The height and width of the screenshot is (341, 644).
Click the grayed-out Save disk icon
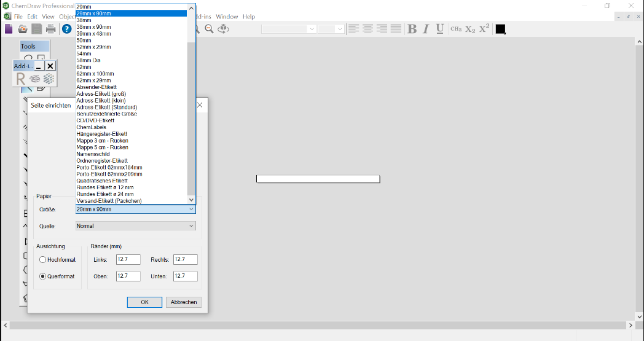point(36,29)
